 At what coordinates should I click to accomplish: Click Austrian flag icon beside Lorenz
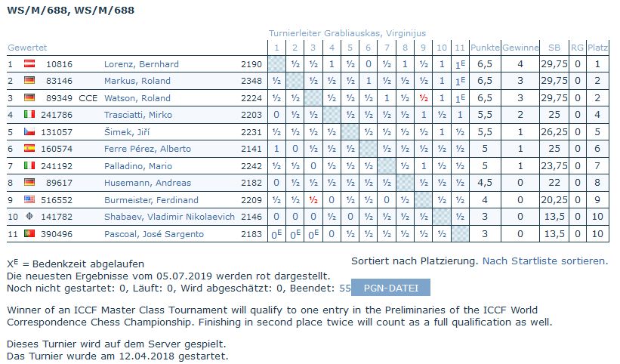coord(30,64)
